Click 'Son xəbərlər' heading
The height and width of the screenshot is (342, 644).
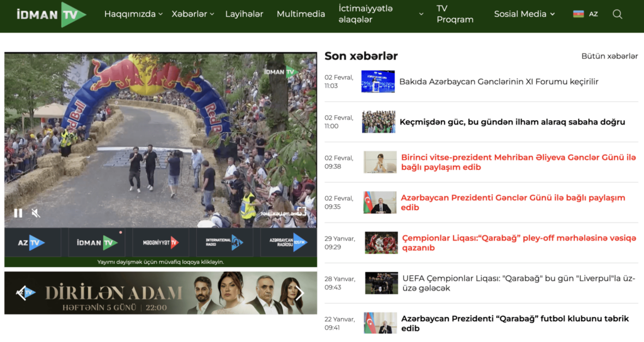361,56
